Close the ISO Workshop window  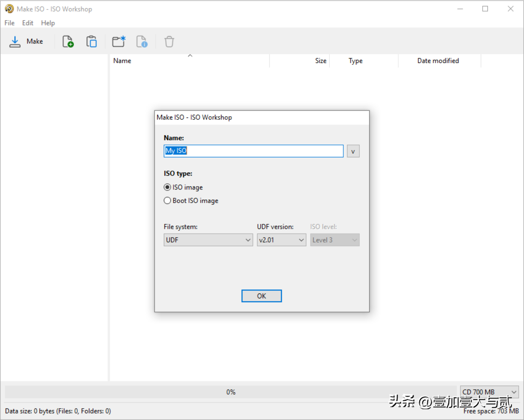coord(511,9)
